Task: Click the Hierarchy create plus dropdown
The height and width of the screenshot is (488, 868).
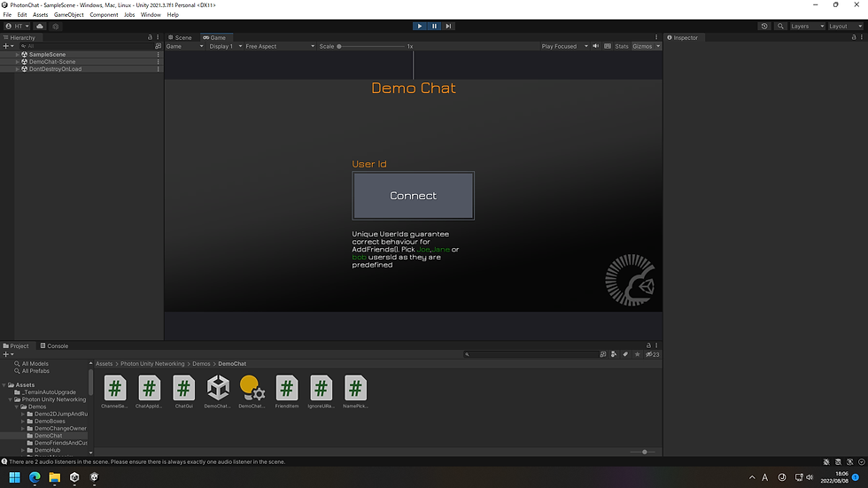Action: coord(8,46)
